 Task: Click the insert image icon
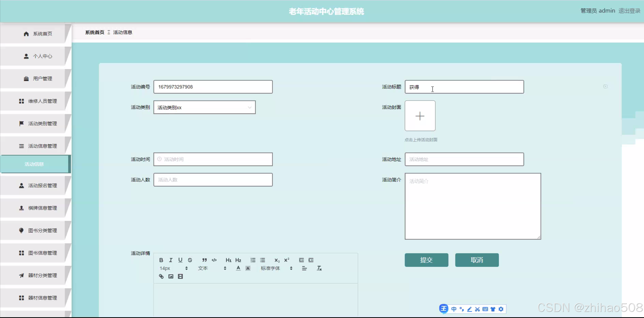point(171,276)
